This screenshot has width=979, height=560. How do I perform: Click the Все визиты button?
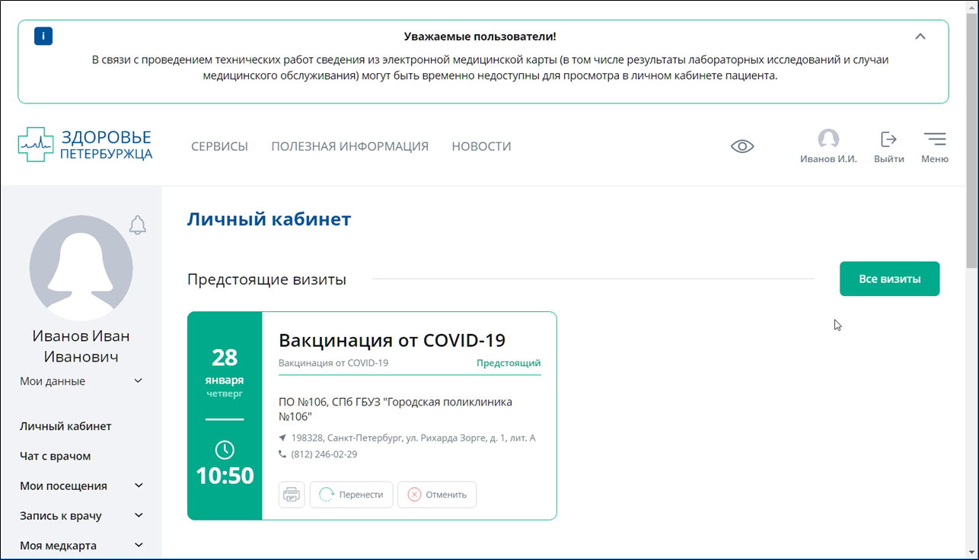889,279
